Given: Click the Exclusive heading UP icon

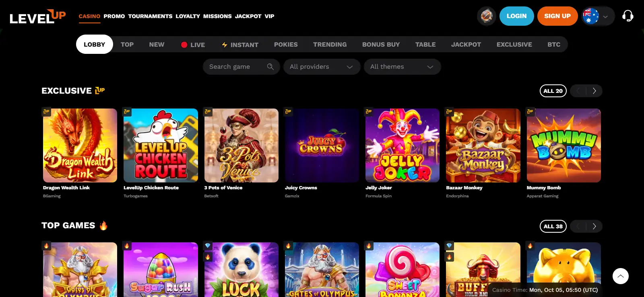Looking at the screenshot, I should tap(100, 90).
